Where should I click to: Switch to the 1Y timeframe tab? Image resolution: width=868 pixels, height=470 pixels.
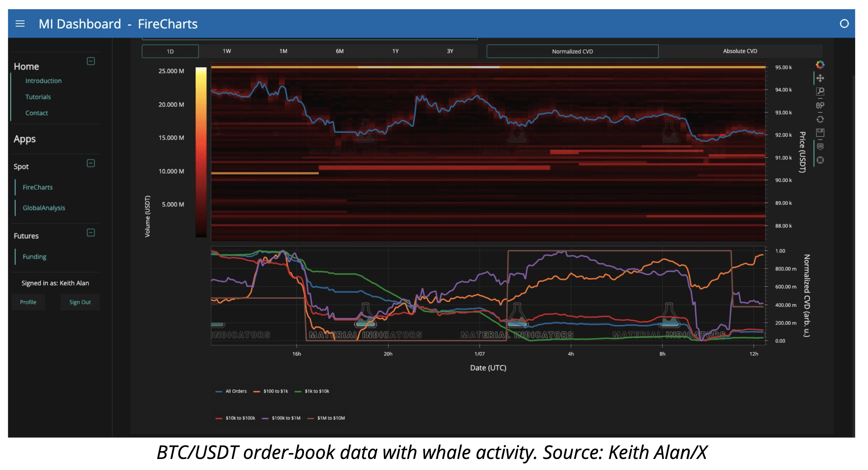(x=395, y=51)
